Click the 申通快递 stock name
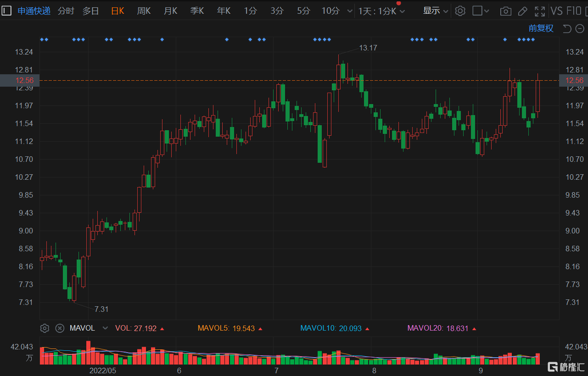This screenshot has width=588, height=376. 34,11
